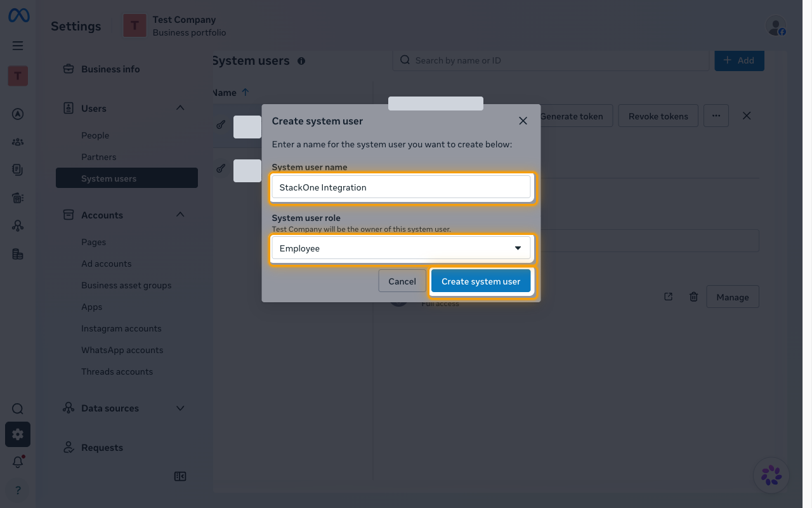The width and height of the screenshot is (812, 508).
Task: Cancel the Create system user dialog
Action: (402, 281)
